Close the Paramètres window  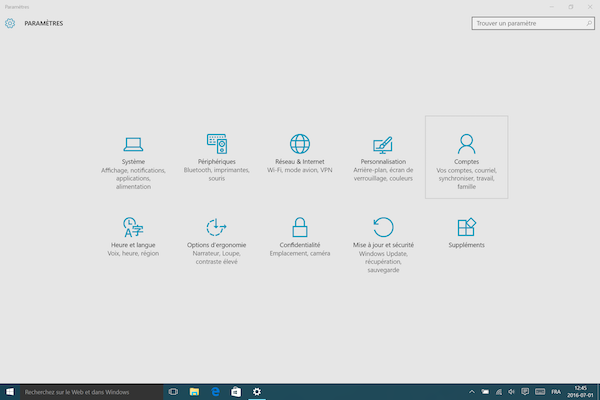[x=590, y=7]
